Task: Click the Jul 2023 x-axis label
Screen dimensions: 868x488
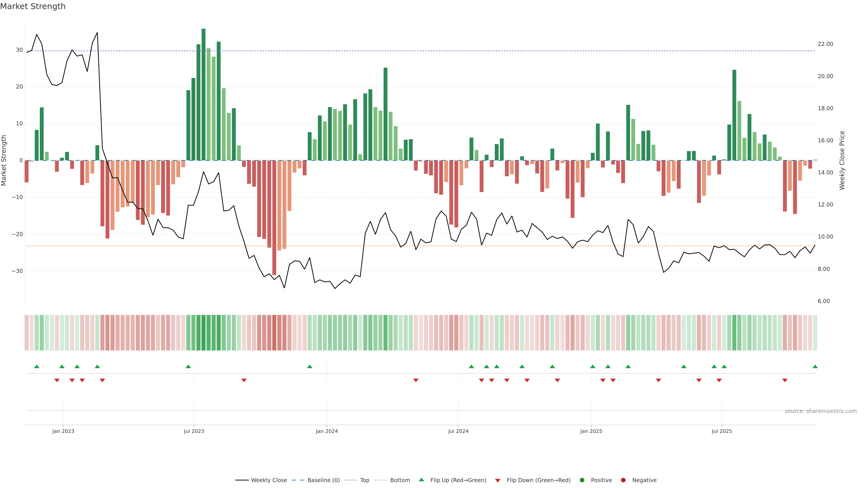Action: [194, 431]
